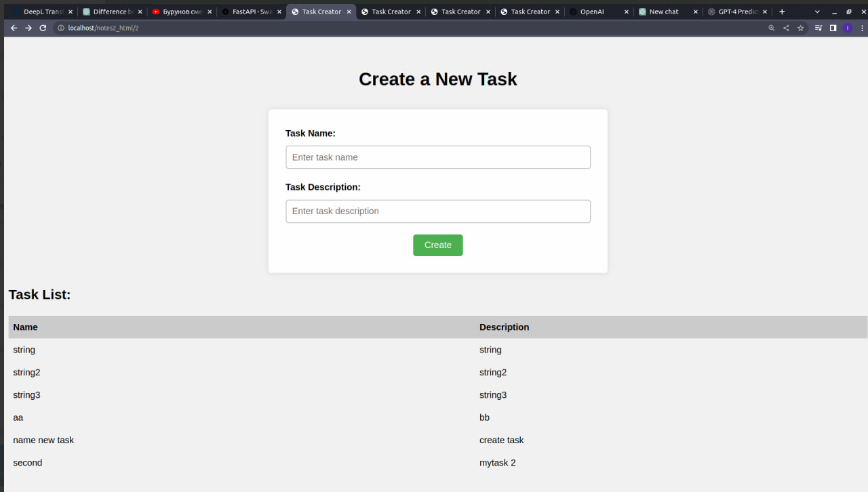The height and width of the screenshot is (492, 868).
Task: Reload the Task Creator page
Action: tap(43, 28)
